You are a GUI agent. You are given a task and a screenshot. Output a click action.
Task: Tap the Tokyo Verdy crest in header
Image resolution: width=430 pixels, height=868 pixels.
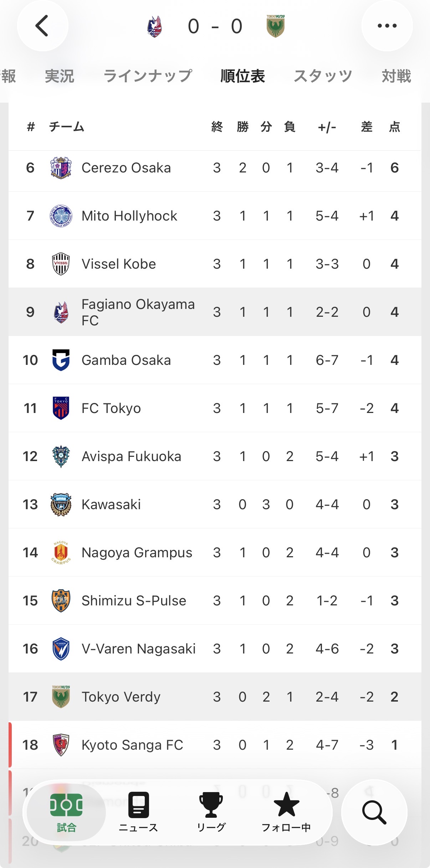pyautogui.click(x=275, y=26)
